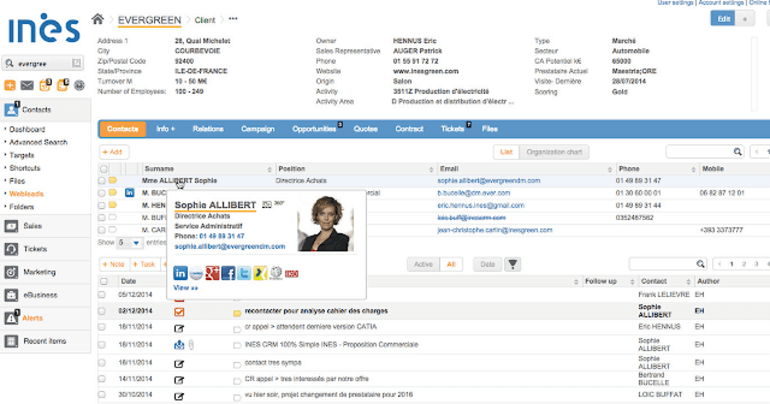Click sophie.allibert@evergreendm.com in popup card

coord(230,246)
